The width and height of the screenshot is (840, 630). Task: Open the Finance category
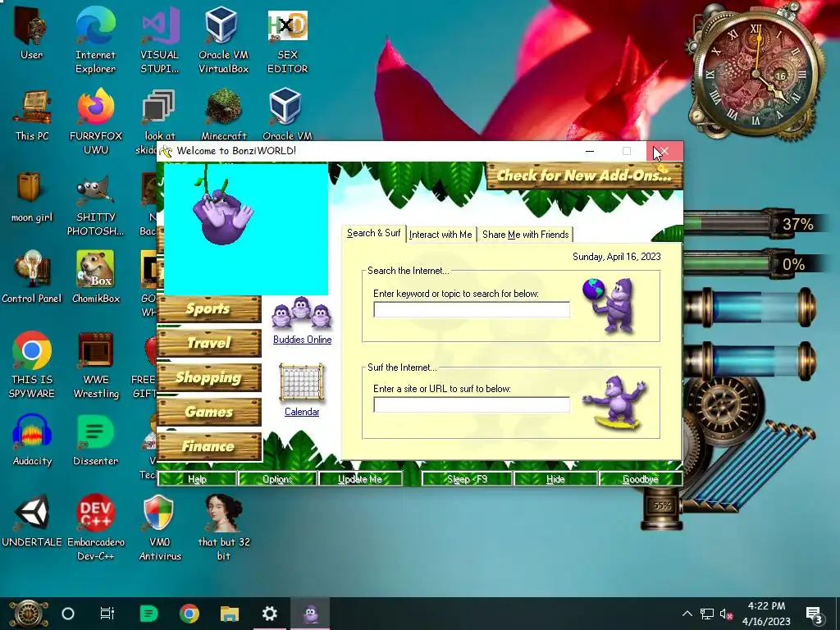click(x=209, y=446)
